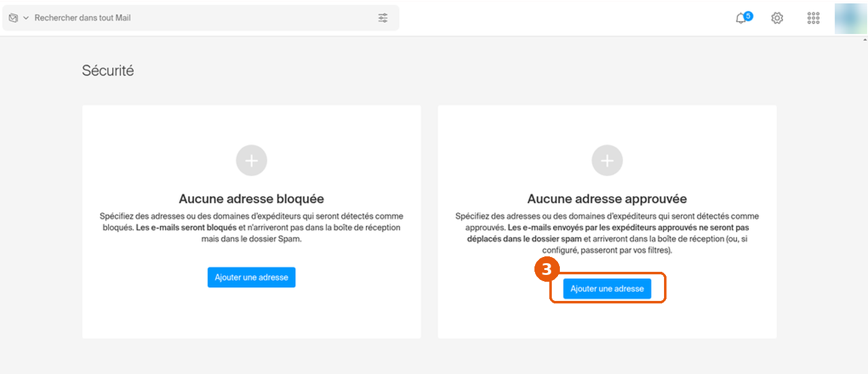
Task: Click the 'Aucune adresse bloquée' heading
Action: click(x=252, y=199)
